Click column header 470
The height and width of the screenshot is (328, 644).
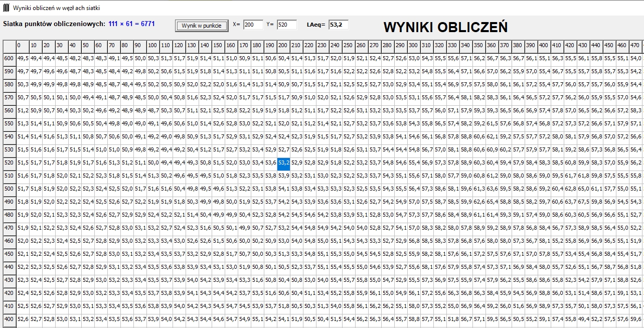pyautogui.click(x=635, y=46)
